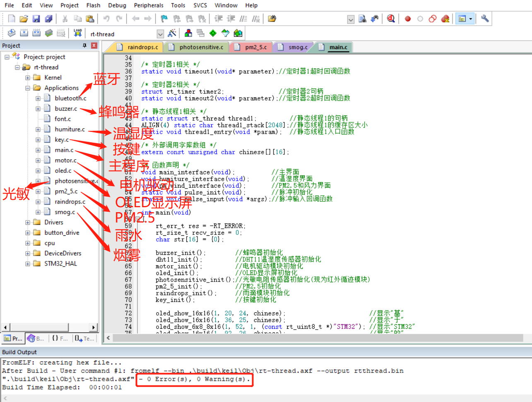The width and height of the screenshot is (532, 402).
Task: Collapse the Applications folder
Action: pyautogui.click(x=28, y=88)
